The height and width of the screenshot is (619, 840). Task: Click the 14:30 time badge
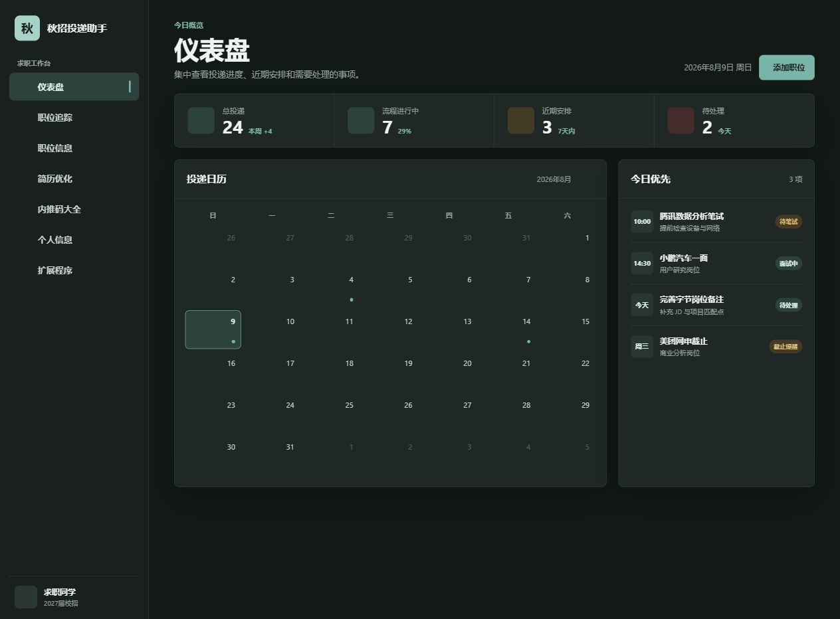642,264
